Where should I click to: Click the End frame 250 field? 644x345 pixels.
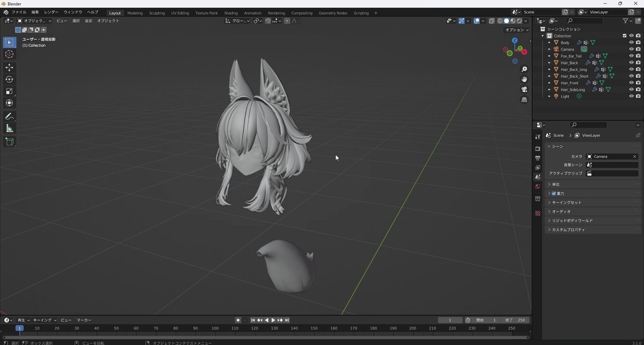[x=516, y=320]
